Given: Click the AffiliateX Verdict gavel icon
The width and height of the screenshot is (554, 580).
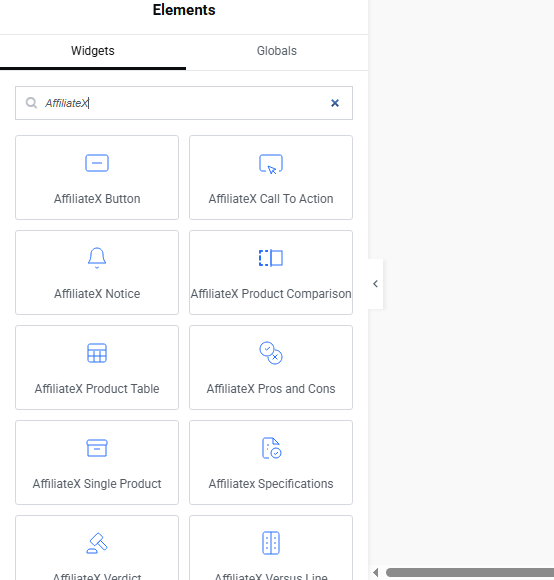Looking at the screenshot, I should 97,543.
